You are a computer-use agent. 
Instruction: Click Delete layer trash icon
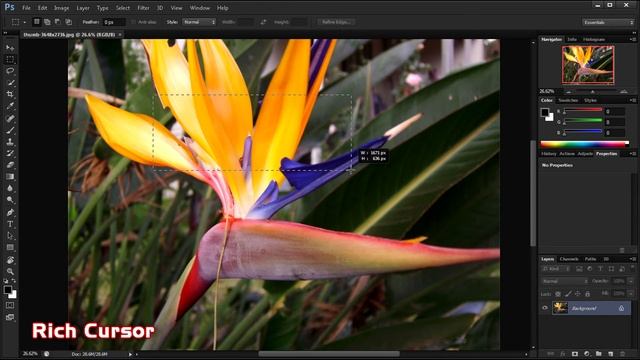click(622, 354)
